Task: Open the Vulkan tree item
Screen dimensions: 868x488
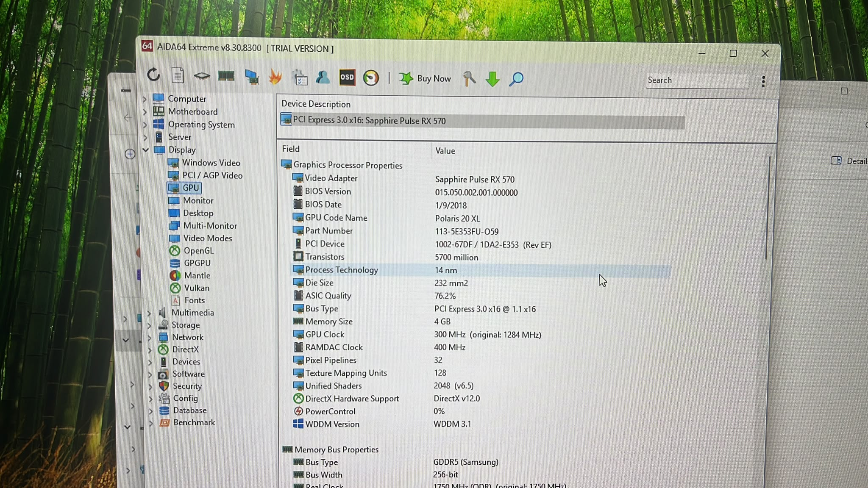Action: coord(190,288)
